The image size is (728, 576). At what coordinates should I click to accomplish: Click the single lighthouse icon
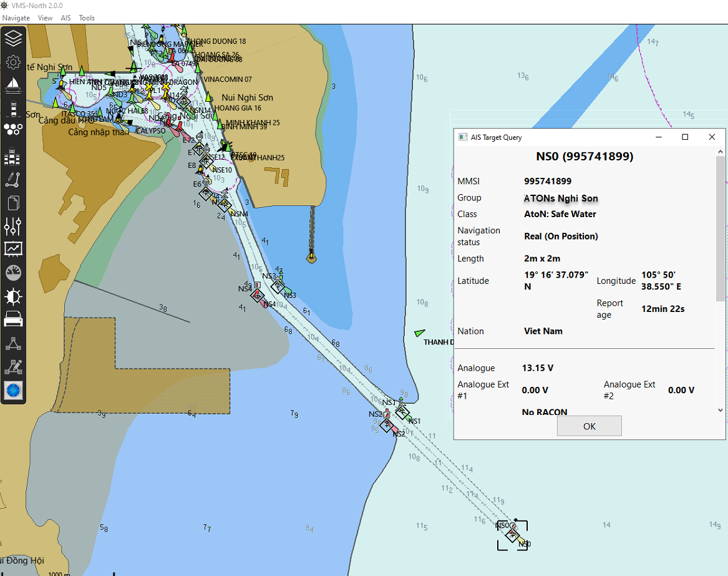coord(13,109)
